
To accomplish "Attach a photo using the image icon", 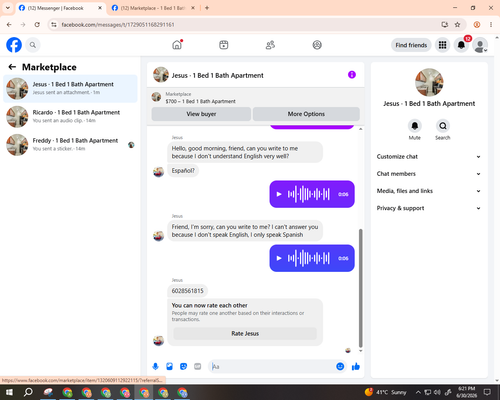I will click(169, 367).
